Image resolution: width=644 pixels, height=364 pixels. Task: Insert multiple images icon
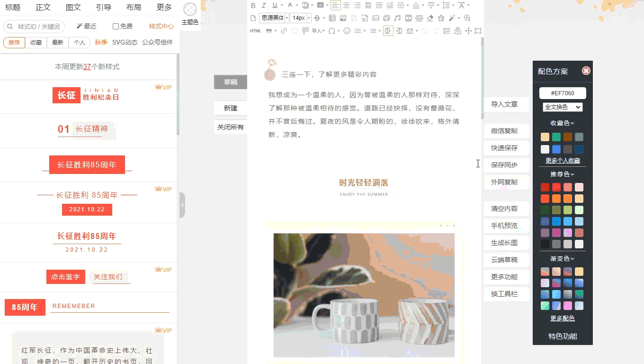[386, 18]
